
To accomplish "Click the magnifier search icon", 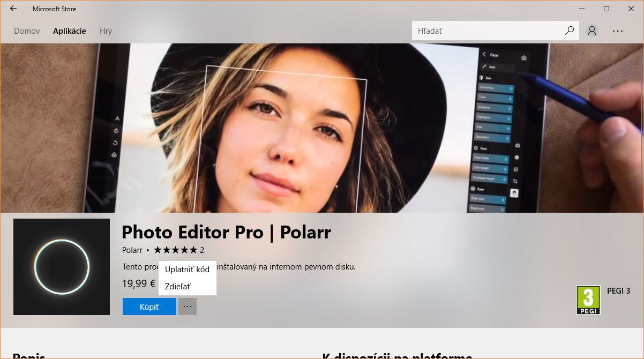I will pos(570,31).
